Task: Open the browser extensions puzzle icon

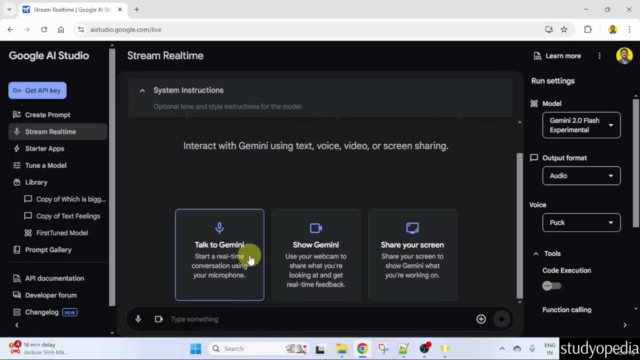Action: point(588,29)
